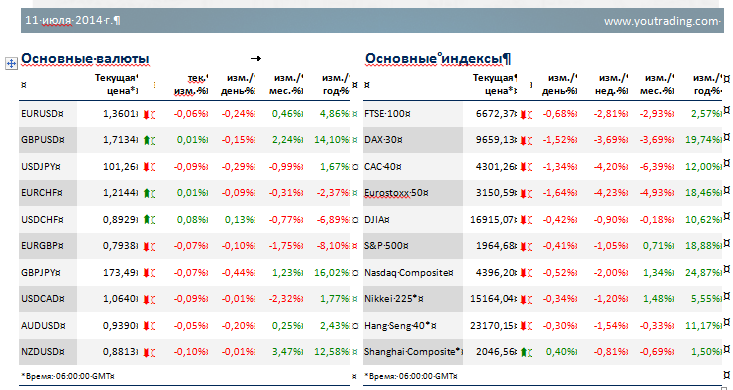Click the green arrow in EURCHF row
Viewport: 733px width, 390px height.
[x=146, y=193]
